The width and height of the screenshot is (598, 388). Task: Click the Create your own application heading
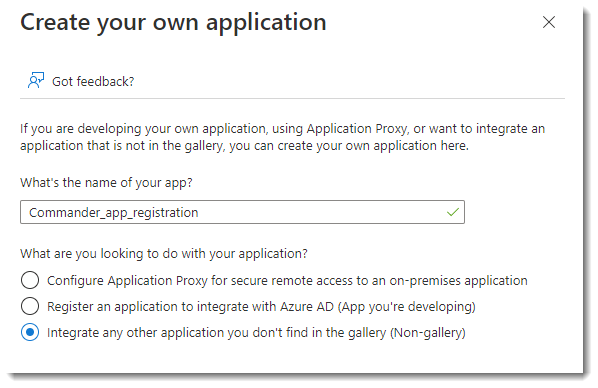pos(173,23)
